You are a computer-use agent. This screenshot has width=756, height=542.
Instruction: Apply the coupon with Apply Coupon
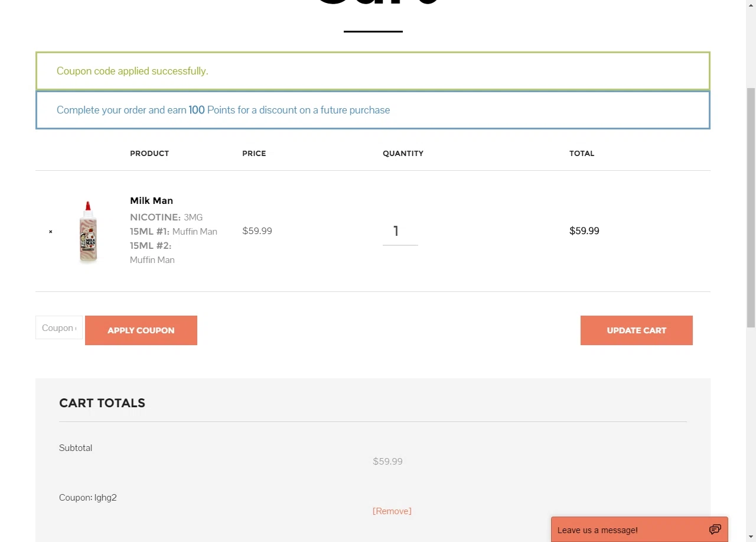pyautogui.click(x=141, y=330)
